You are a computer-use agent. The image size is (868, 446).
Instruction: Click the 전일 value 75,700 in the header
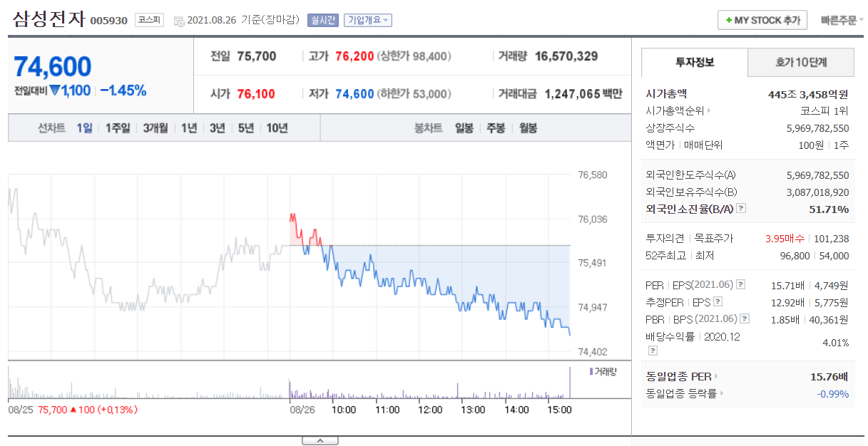tap(257, 56)
